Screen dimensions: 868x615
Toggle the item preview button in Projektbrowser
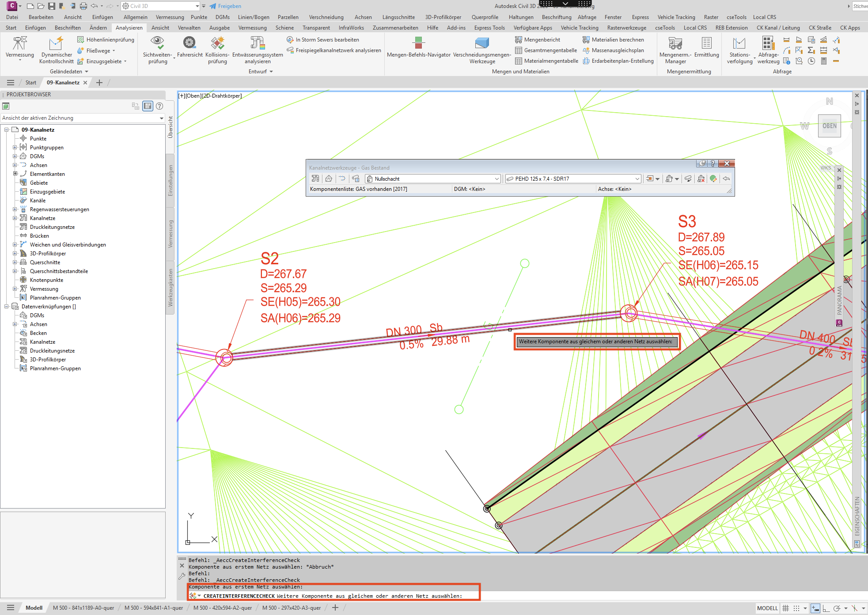click(148, 106)
